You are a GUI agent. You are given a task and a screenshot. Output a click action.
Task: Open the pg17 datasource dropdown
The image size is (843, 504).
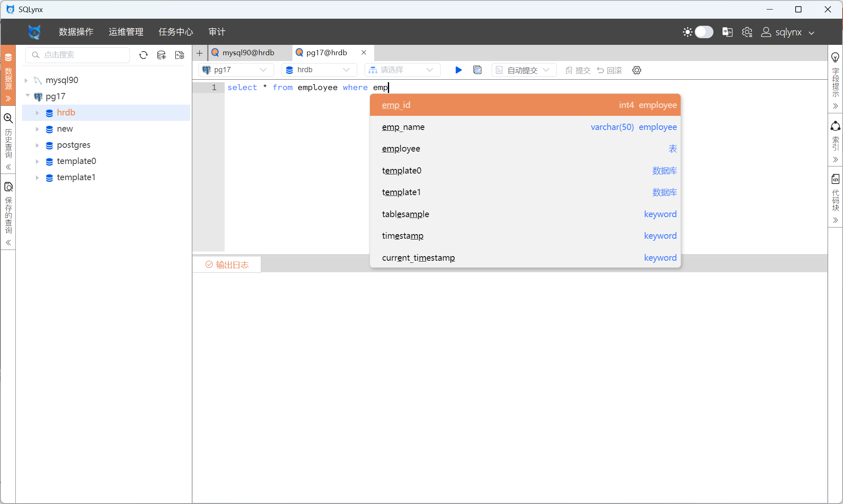(x=236, y=70)
